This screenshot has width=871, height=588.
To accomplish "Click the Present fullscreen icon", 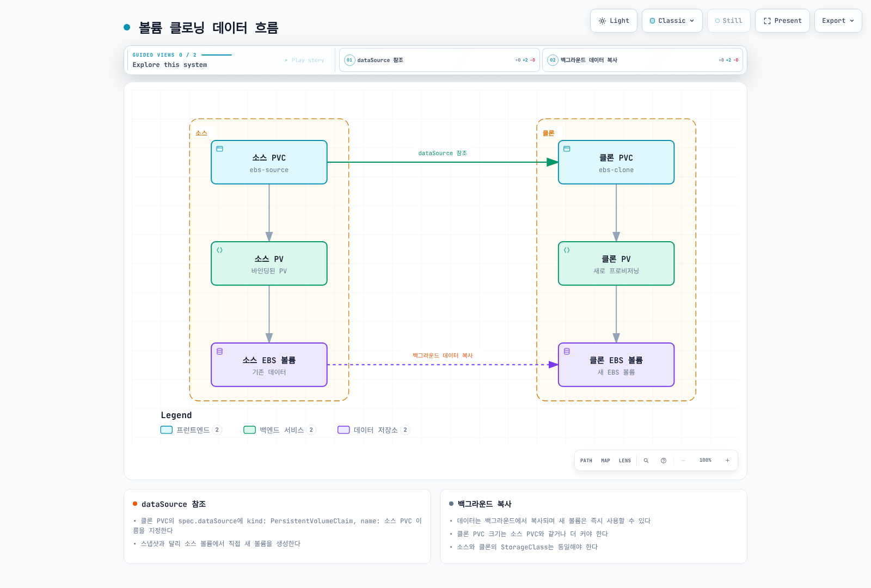I will tap(767, 21).
